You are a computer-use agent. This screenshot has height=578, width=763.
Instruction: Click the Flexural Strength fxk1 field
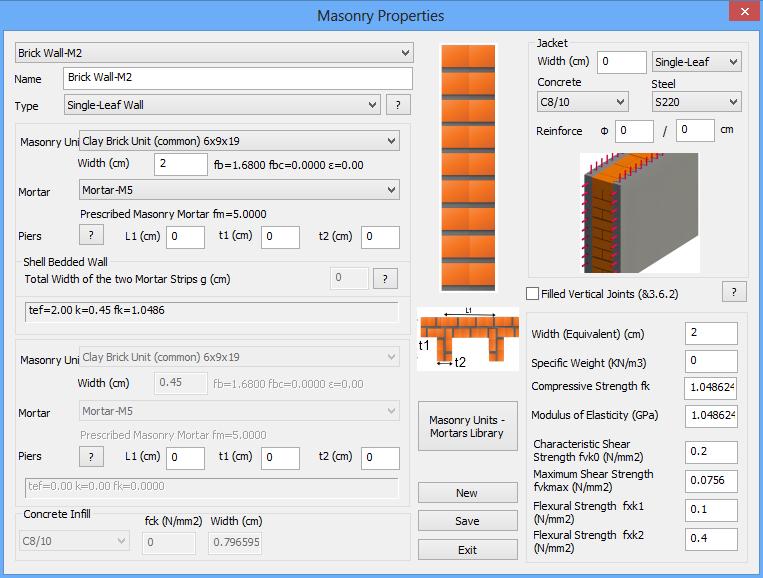711,510
